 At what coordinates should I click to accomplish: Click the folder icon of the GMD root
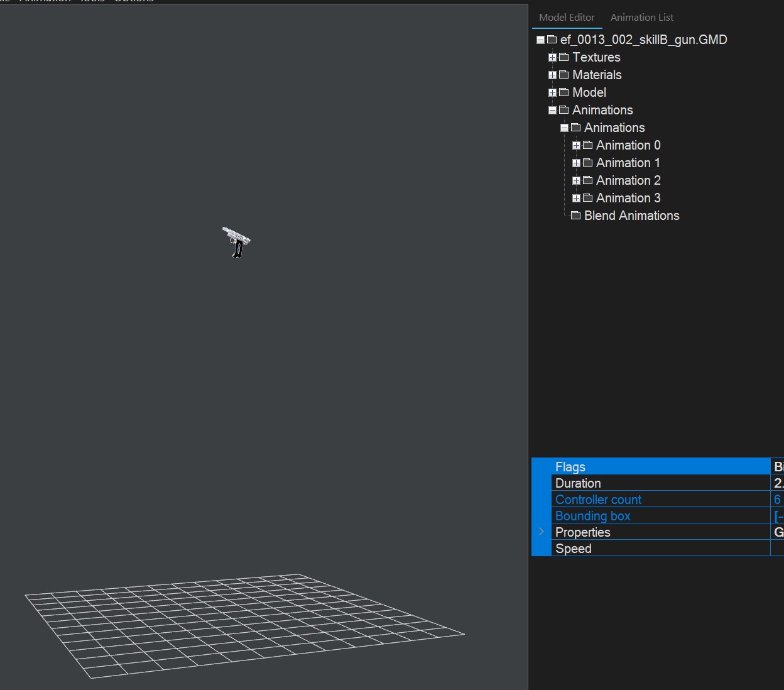[x=552, y=40]
